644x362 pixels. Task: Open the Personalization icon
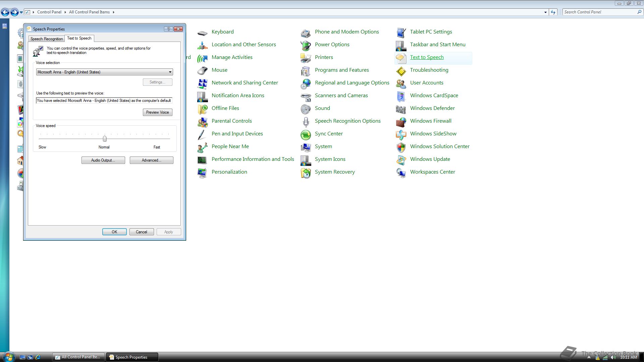202,173
